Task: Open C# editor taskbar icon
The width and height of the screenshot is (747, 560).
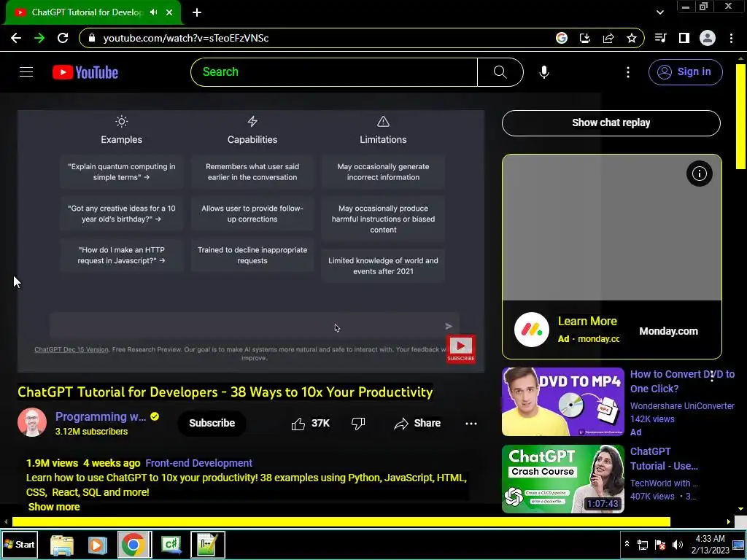Action: (171, 545)
